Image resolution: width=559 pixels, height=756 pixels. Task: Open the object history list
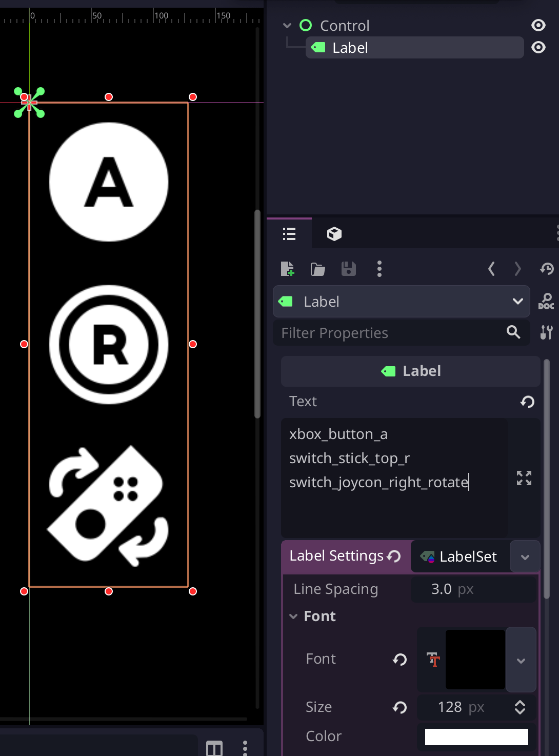[x=547, y=269]
